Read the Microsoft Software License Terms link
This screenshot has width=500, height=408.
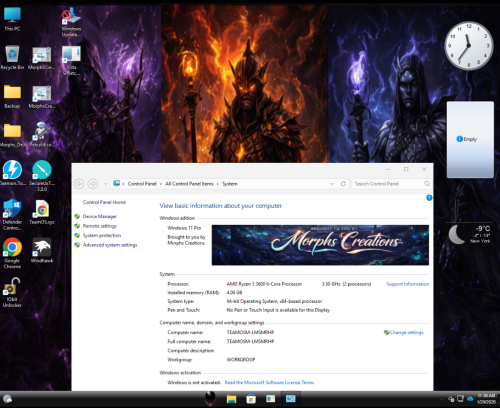[269, 382]
